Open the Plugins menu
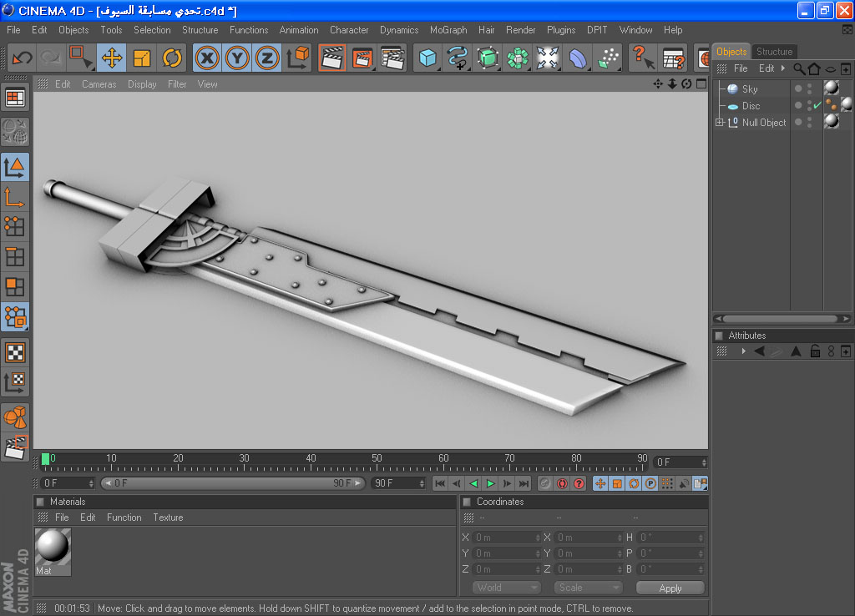 [x=561, y=30]
